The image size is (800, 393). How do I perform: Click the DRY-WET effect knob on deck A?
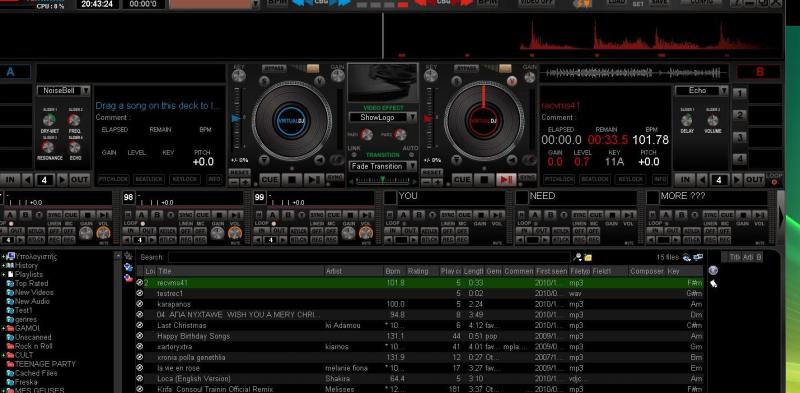[49, 120]
